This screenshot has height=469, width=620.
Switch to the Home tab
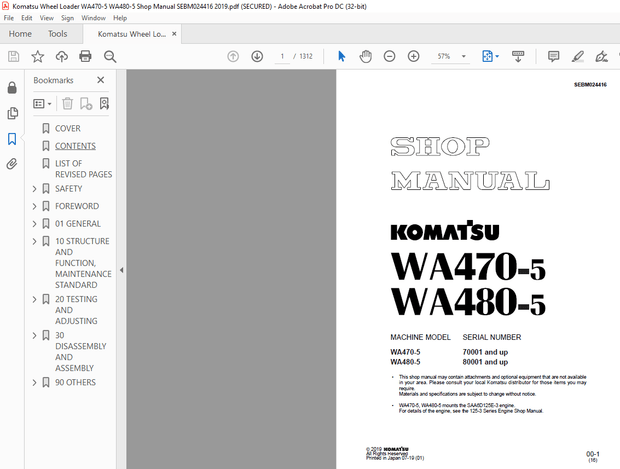(x=20, y=34)
